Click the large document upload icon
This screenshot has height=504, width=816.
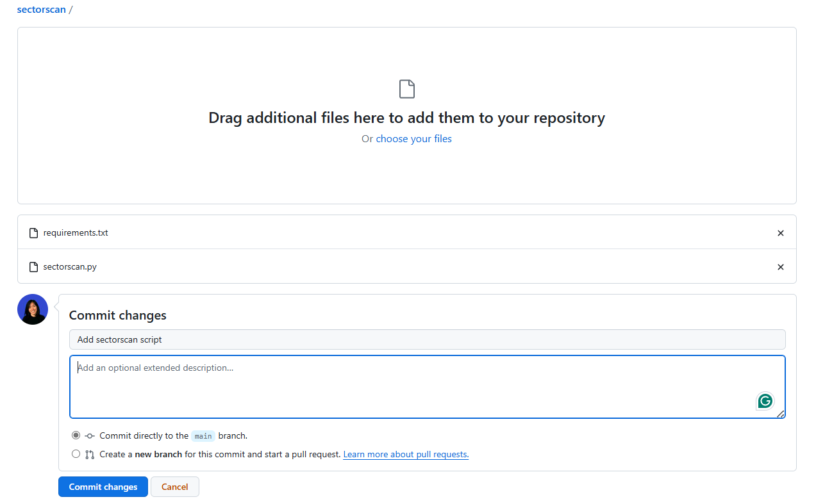[x=406, y=88]
